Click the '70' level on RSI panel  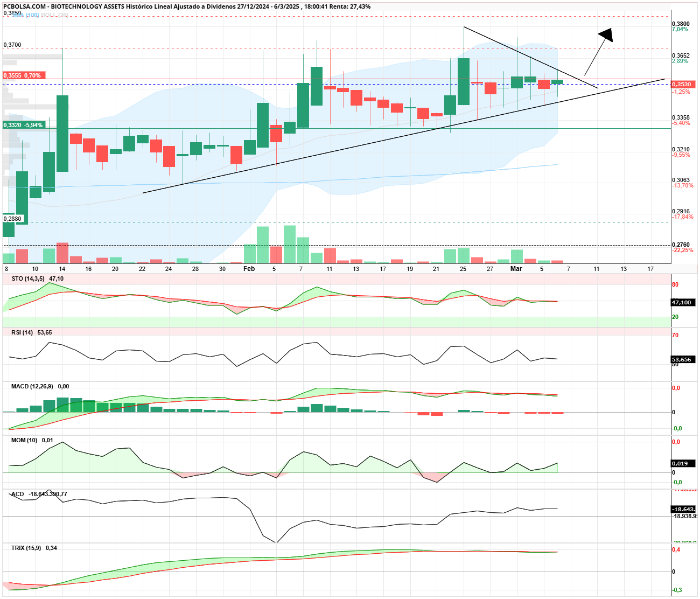click(x=675, y=335)
